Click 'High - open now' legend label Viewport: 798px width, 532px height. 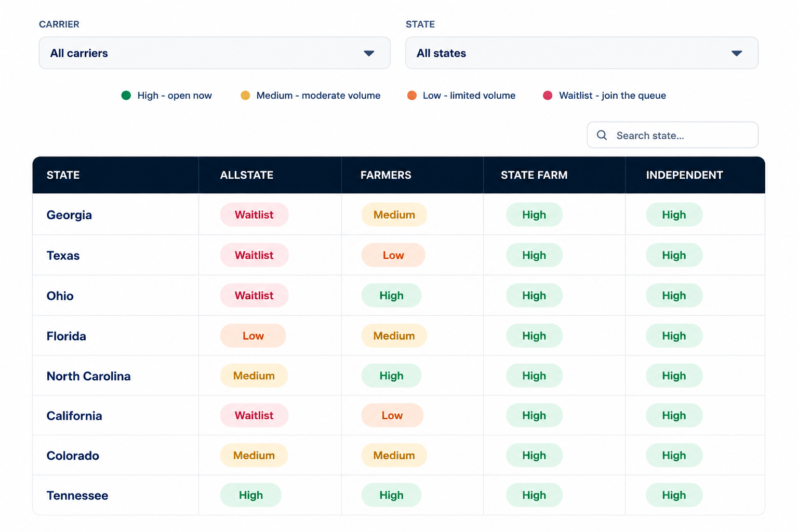175,96
